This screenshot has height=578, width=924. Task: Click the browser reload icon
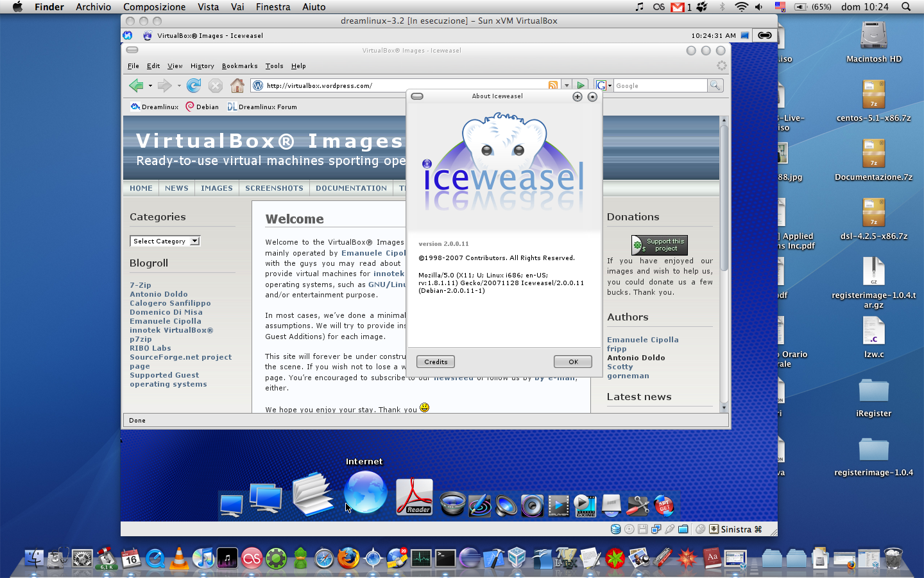point(193,85)
